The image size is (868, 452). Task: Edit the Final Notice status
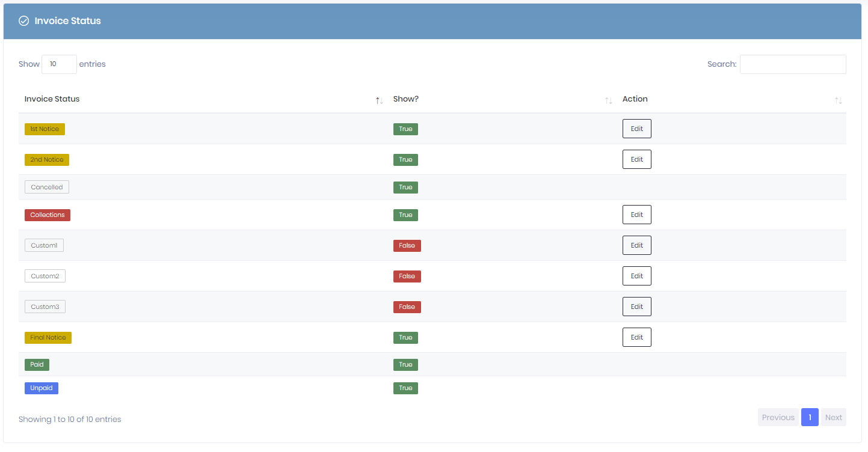coord(637,337)
